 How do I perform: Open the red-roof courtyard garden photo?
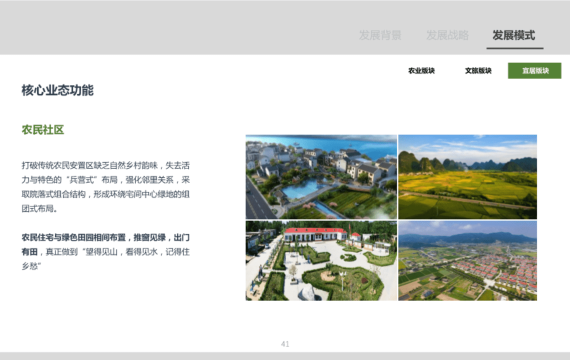pyautogui.click(x=321, y=260)
